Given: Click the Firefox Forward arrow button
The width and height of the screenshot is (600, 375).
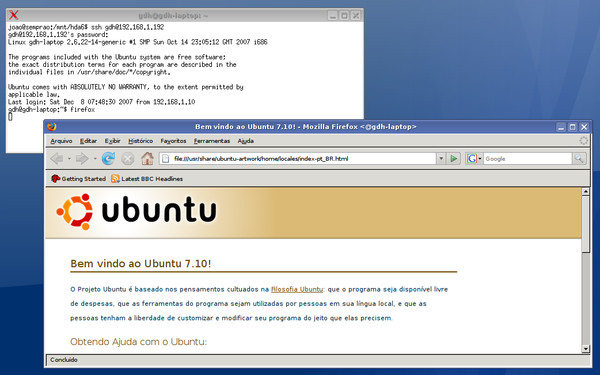Looking at the screenshot, I should 82,158.
